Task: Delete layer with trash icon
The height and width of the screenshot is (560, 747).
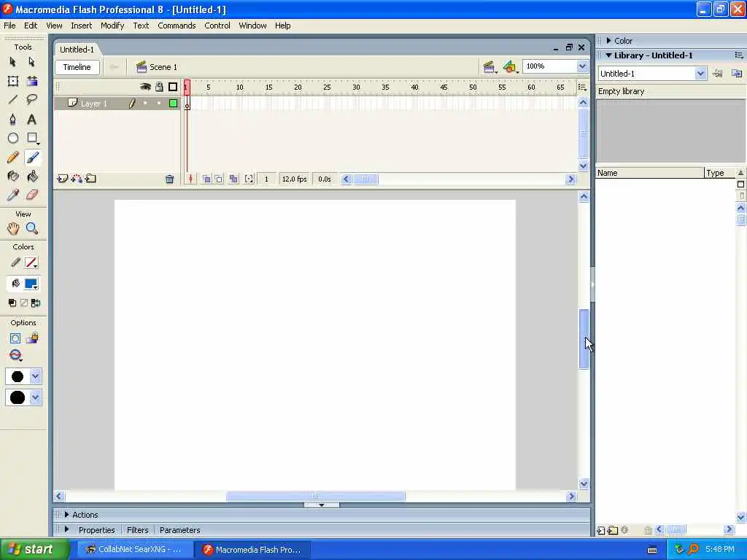Action: pos(169,179)
